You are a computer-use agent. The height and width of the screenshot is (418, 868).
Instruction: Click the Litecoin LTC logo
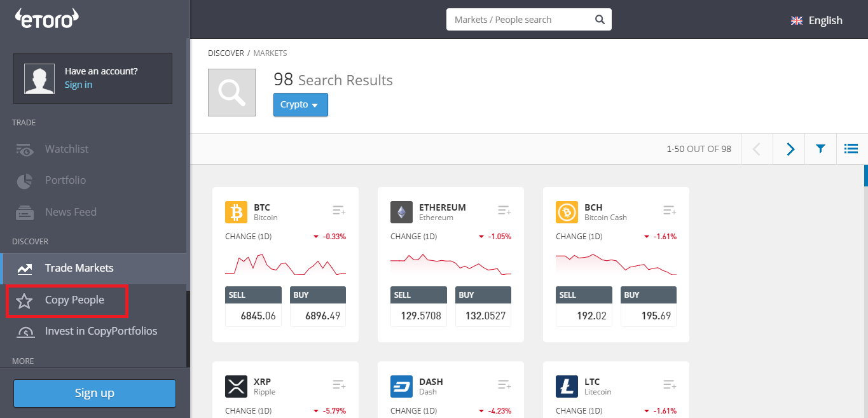pos(567,387)
